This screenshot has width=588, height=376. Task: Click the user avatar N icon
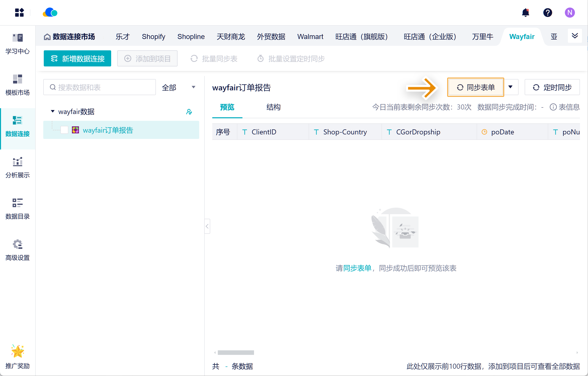click(570, 12)
